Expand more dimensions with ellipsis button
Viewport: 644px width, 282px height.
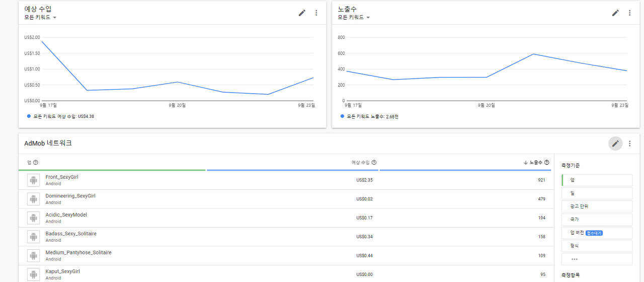tap(597, 259)
